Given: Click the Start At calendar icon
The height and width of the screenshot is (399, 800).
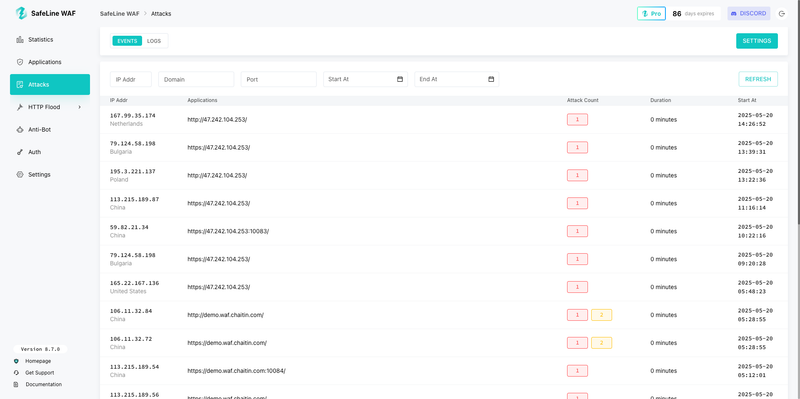Looking at the screenshot, I should [400, 79].
